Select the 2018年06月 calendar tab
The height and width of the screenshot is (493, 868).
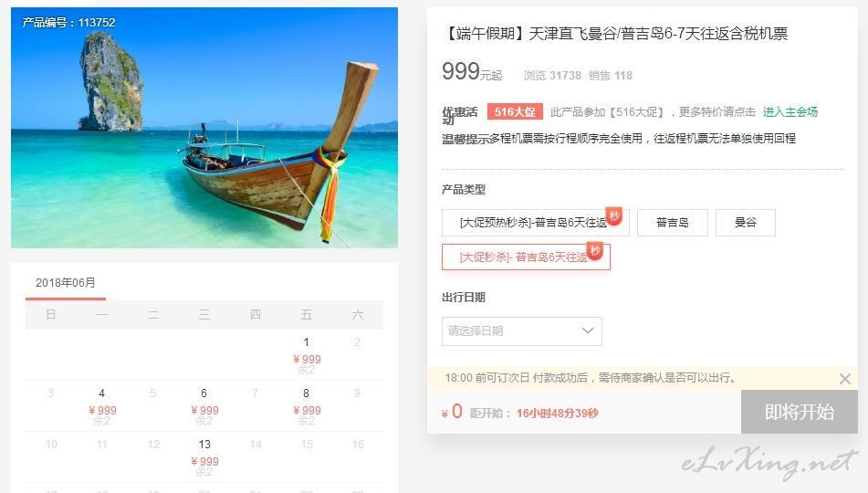coord(66,283)
